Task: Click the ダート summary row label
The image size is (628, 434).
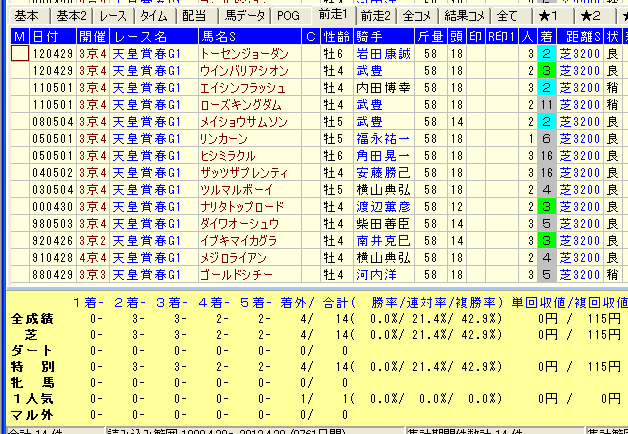Action: (31, 351)
